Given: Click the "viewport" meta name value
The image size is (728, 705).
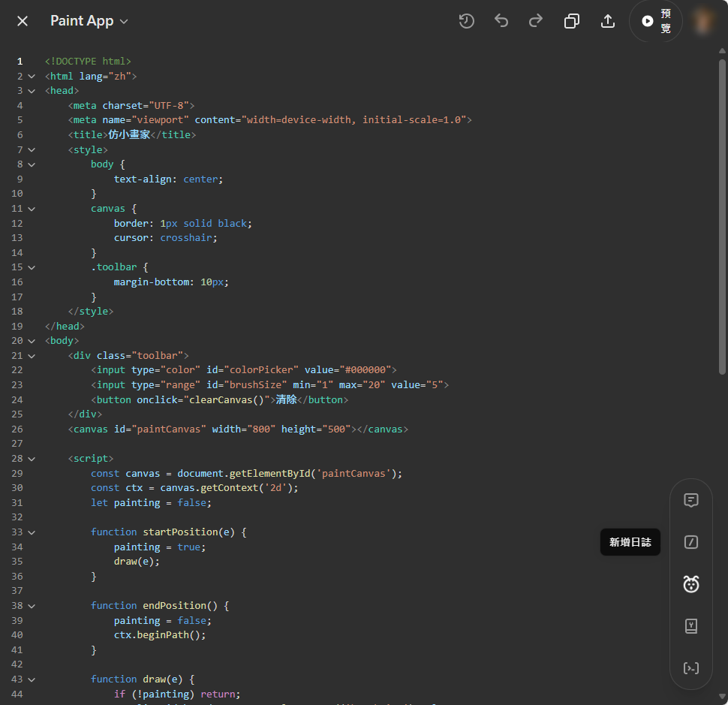Looking at the screenshot, I should [x=160, y=120].
